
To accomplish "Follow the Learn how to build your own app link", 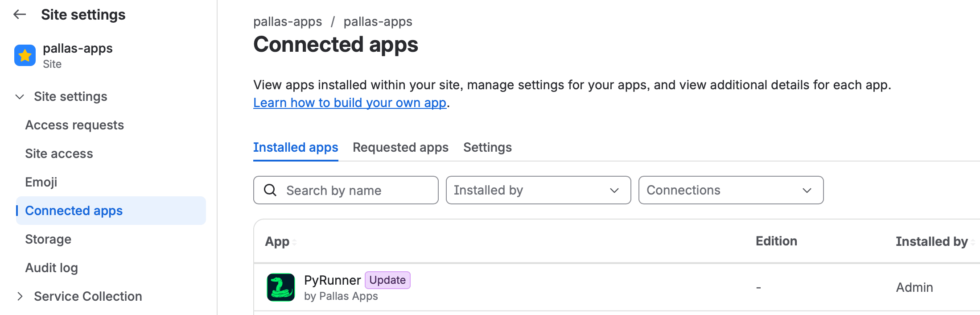I will point(350,103).
